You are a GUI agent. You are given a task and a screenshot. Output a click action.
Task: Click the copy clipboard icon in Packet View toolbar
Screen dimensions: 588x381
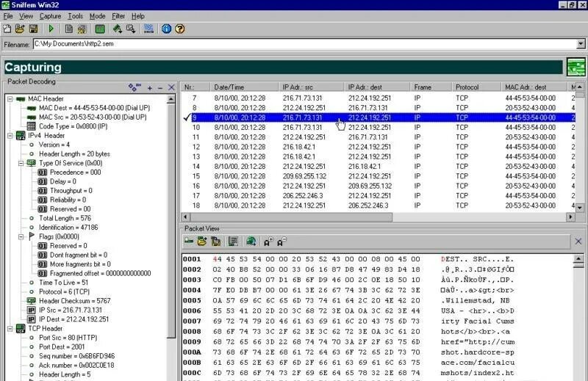[215, 242]
